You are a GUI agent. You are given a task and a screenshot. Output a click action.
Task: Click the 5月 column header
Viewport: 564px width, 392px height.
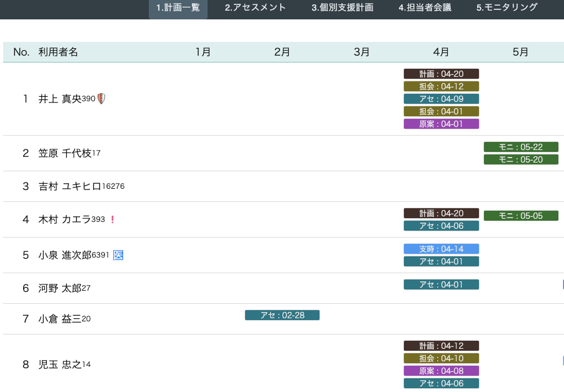click(x=520, y=52)
